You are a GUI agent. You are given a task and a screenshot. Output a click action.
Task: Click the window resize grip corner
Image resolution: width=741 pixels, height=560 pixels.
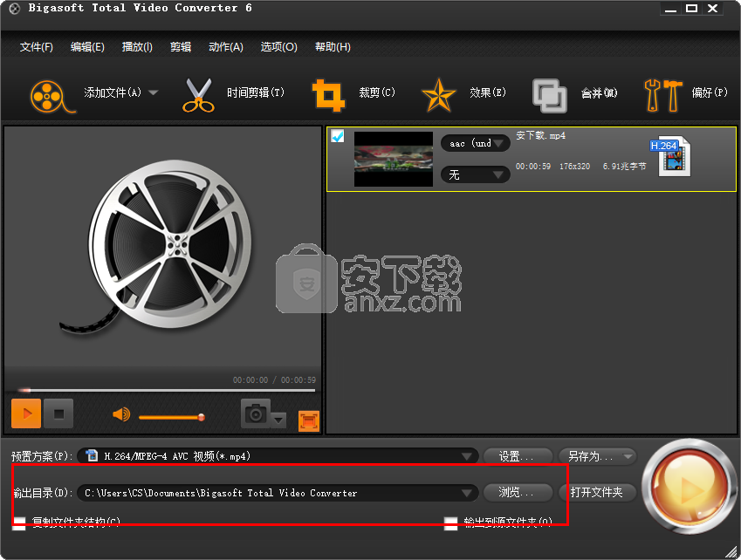(732, 551)
